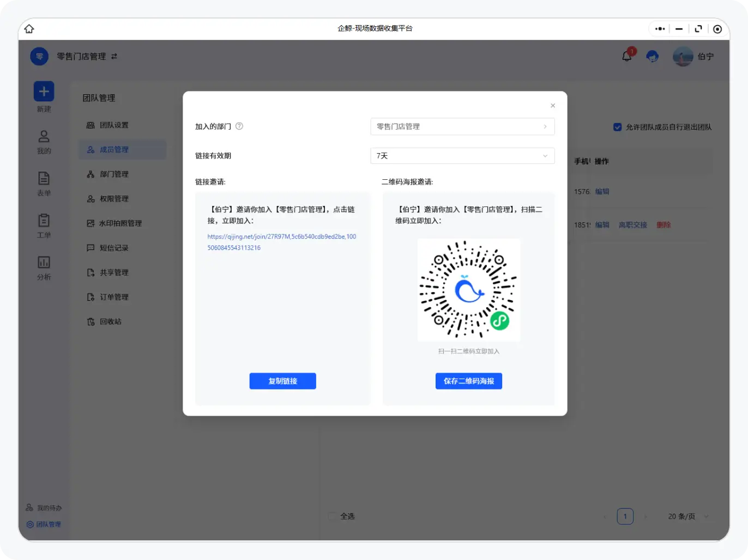Click the 扫一扫二维码立即加入 caption
The height and width of the screenshot is (560, 748).
tap(469, 351)
